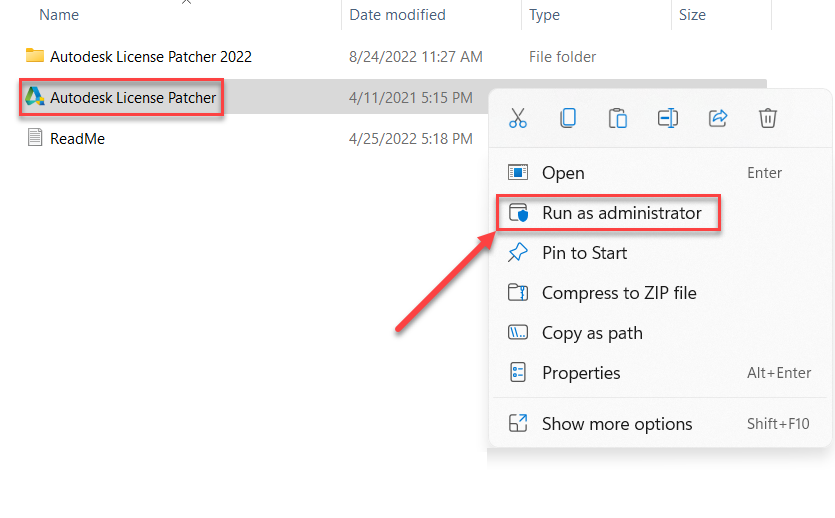The width and height of the screenshot is (835, 518).
Task: Select Copy as path
Action: (660, 333)
